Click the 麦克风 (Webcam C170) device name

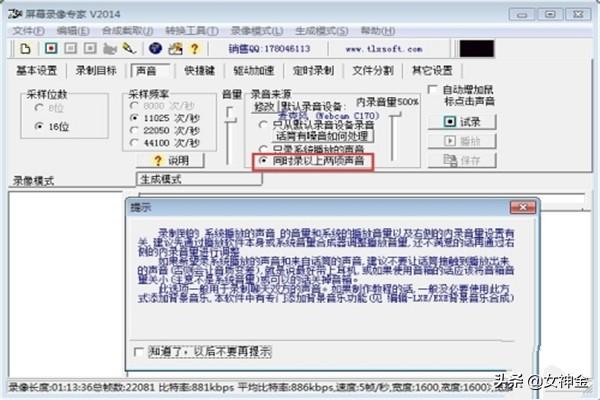point(328,115)
